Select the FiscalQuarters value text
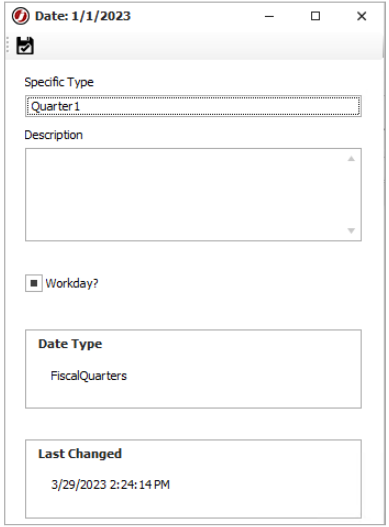This screenshot has height=527, width=389. click(x=88, y=375)
